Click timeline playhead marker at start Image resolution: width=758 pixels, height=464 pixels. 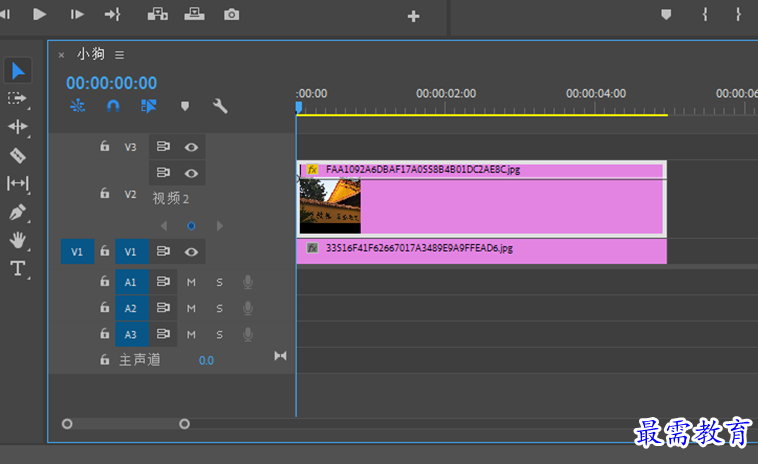[299, 107]
